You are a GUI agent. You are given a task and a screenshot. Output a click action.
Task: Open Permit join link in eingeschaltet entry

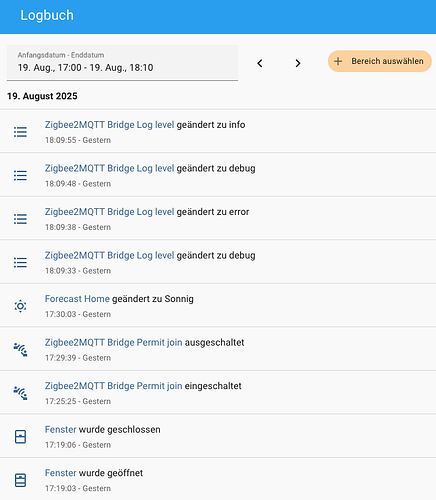114,386
